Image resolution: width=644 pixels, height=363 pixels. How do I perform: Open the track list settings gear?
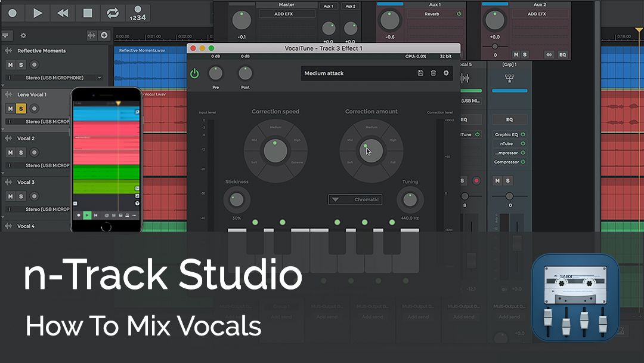23,36
